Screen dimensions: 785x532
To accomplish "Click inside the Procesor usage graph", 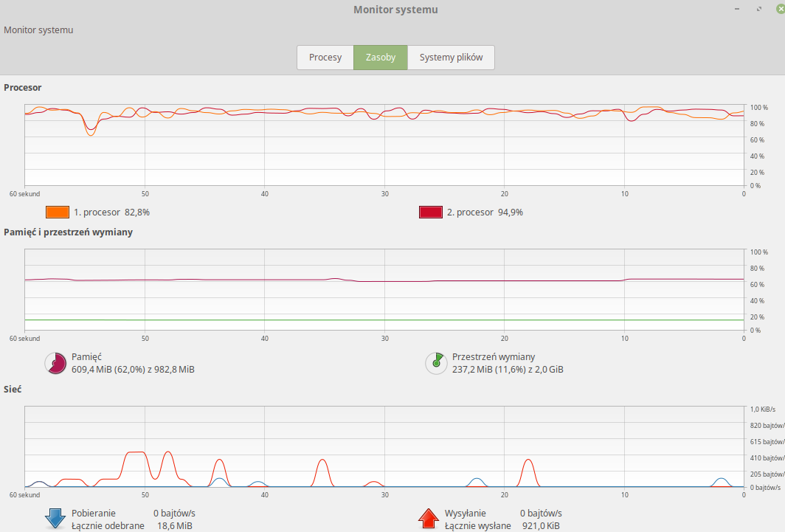I will 384,148.
